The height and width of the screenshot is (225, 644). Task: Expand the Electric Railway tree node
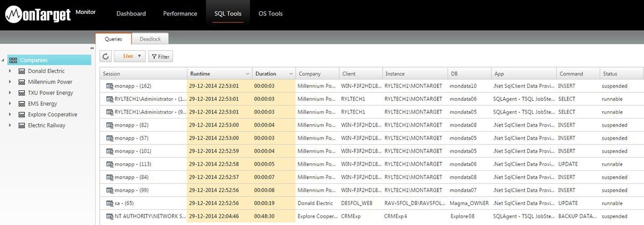pos(10,125)
